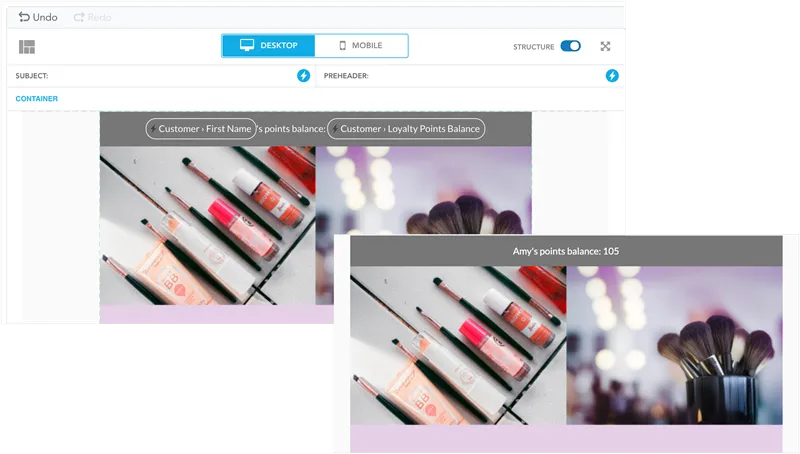This screenshot has height=454, width=800.
Task: Switch to Mobile preview
Action: (x=361, y=46)
